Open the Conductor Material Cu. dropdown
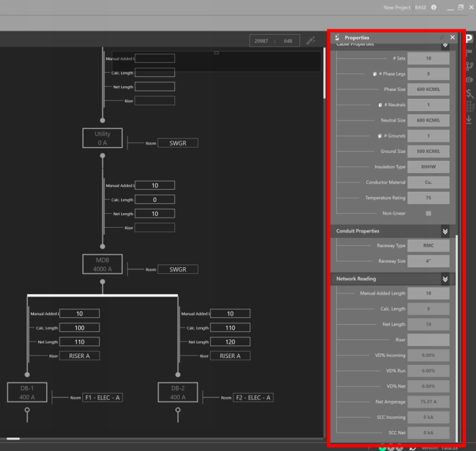The width and height of the screenshot is (476, 451). pyautogui.click(x=429, y=182)
